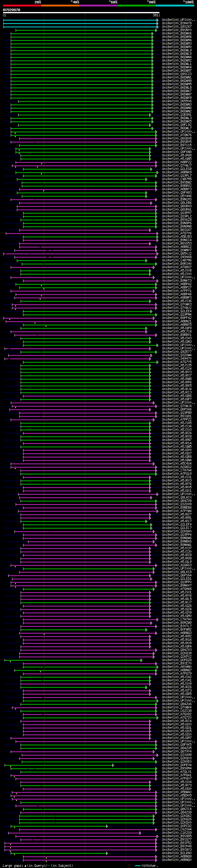Click hit UniRef100_A7PPY1
This screenshot has height=868, width=197.
click(177, 291)
